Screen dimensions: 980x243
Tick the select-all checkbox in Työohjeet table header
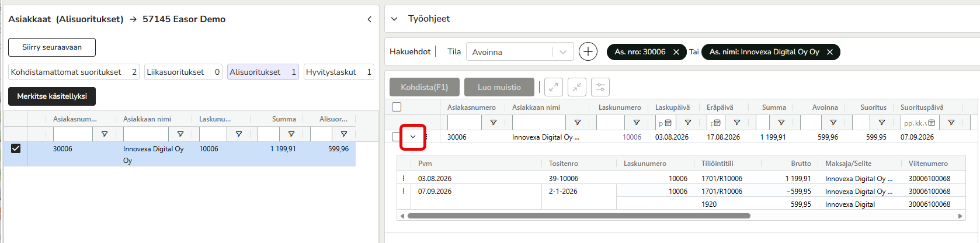coord(397,107)
